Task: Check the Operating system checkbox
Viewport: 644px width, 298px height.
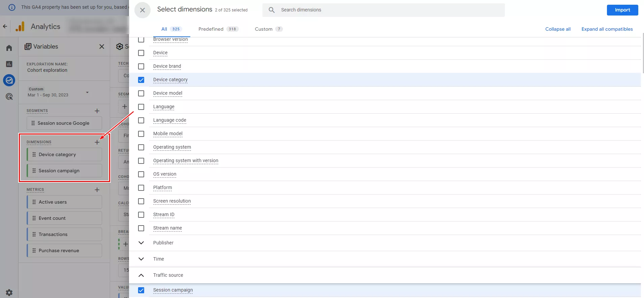Action: [x=141, y=147]
